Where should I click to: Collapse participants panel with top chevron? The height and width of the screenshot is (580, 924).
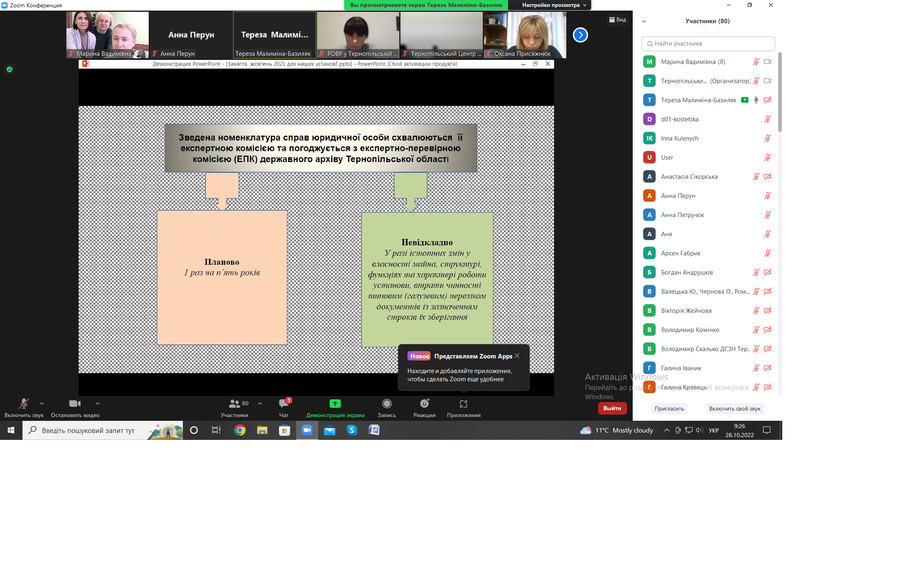[x=644, y=21]
